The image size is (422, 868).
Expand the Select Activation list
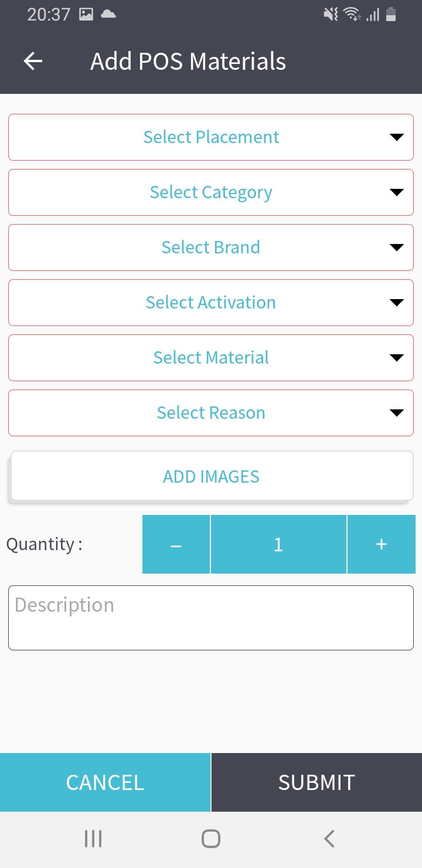point(211,303)
